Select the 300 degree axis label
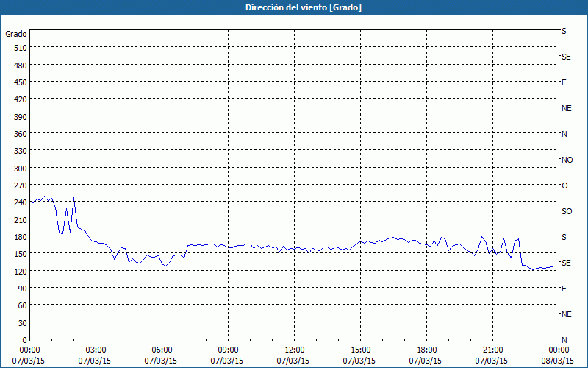The image size is (588, 368). tap(21, 169)
